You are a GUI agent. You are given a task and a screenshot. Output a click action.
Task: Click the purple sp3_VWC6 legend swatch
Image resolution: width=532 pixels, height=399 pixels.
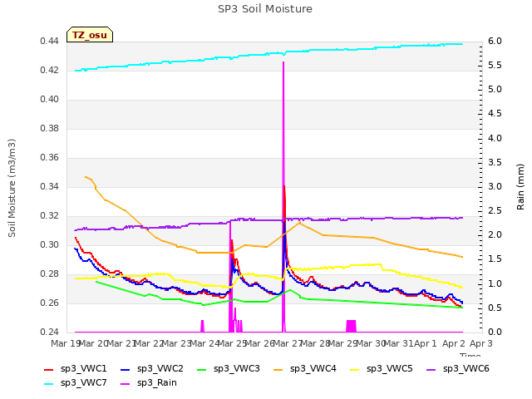(431, 369)
